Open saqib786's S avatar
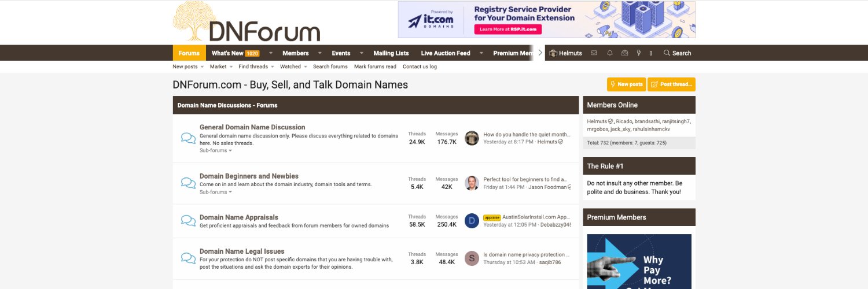The width and height of the screenshot is (868, 289). [472, 258]
